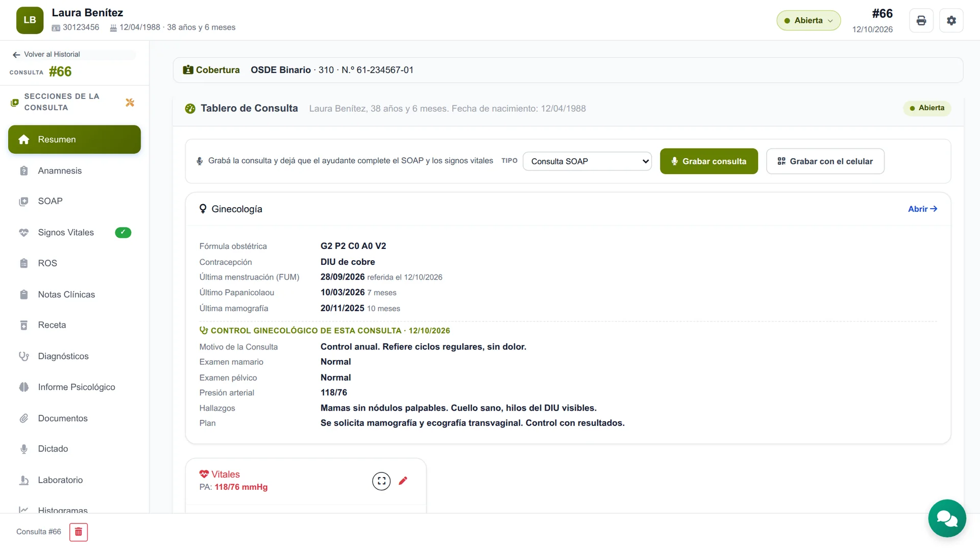Click the Grabar consulta button

click(x=708, y=161)
